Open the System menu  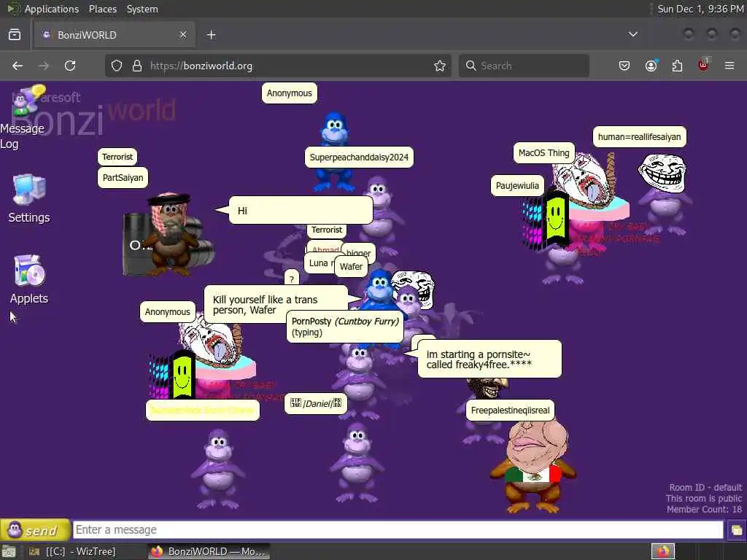pos(142,9)
